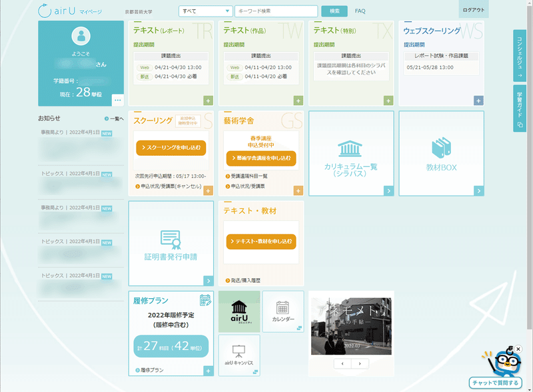Open the 教材BOX books icon
The image size is (533, 392).
(x=441, y=148)
